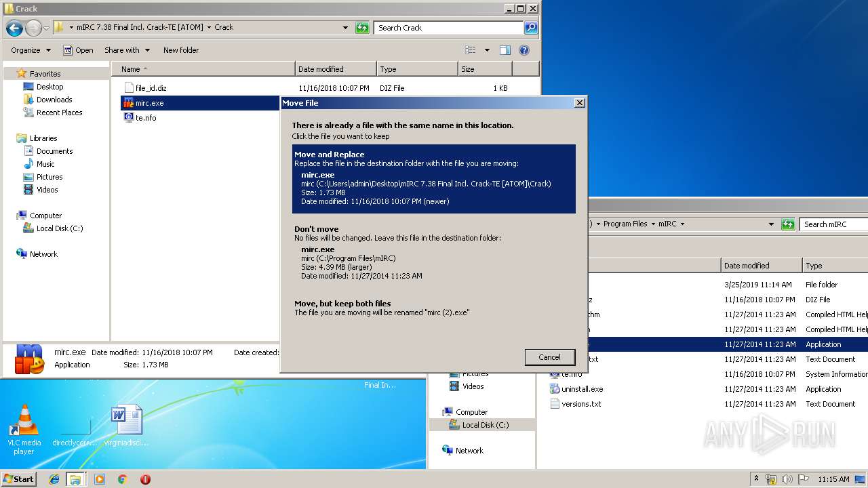
Task: Select the file_id.diz file icon
Action: 129,88
